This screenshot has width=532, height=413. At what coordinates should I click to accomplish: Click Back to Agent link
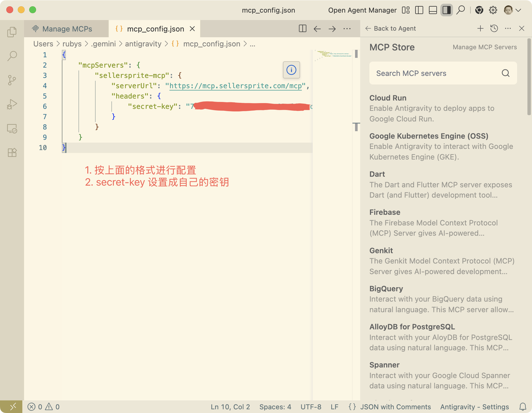[x=391, y=28]
